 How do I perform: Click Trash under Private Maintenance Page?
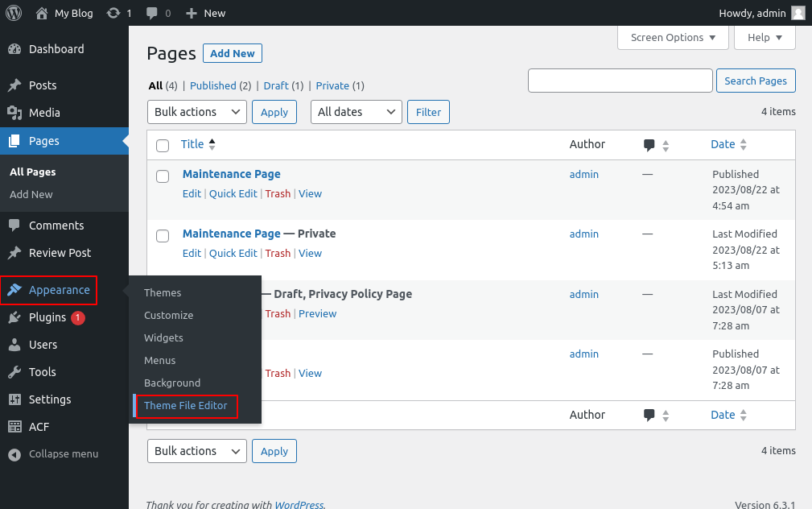coord(278,254)
